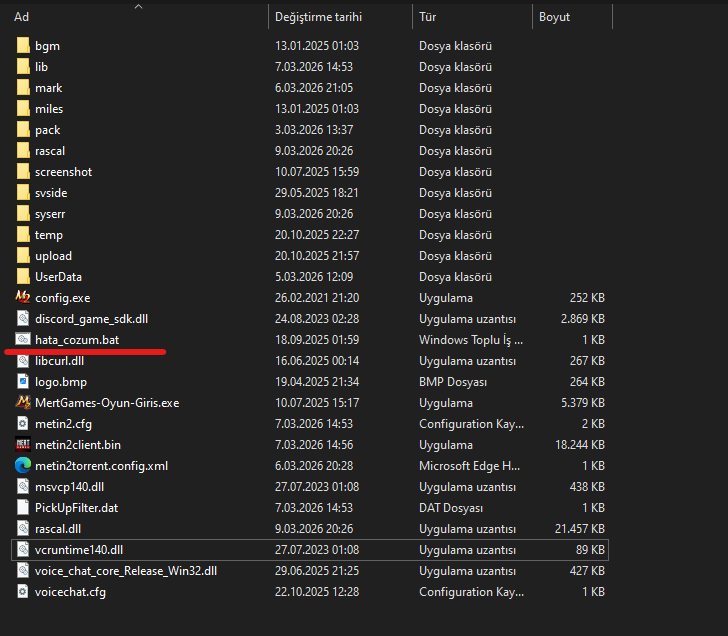This screenshot has height=636, width=728.
Task: Click the msvcp140.dll file icon
Action: click(23, 486)
